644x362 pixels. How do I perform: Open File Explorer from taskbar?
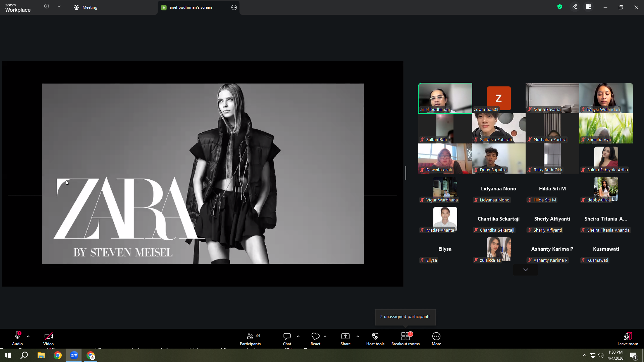click(41, 355)
